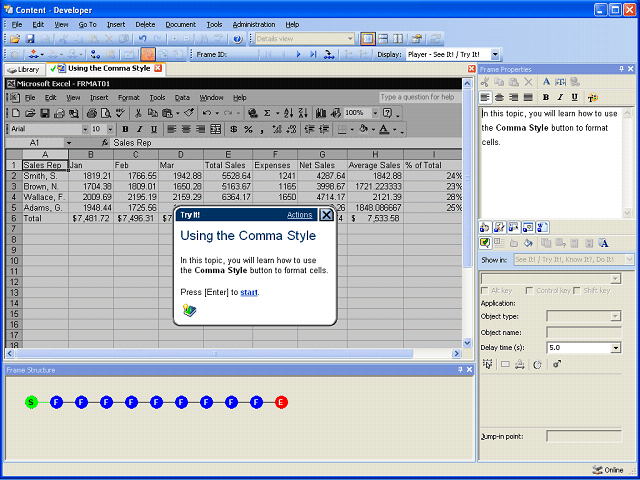Open the Delay time dropdown

coord(616,348)
